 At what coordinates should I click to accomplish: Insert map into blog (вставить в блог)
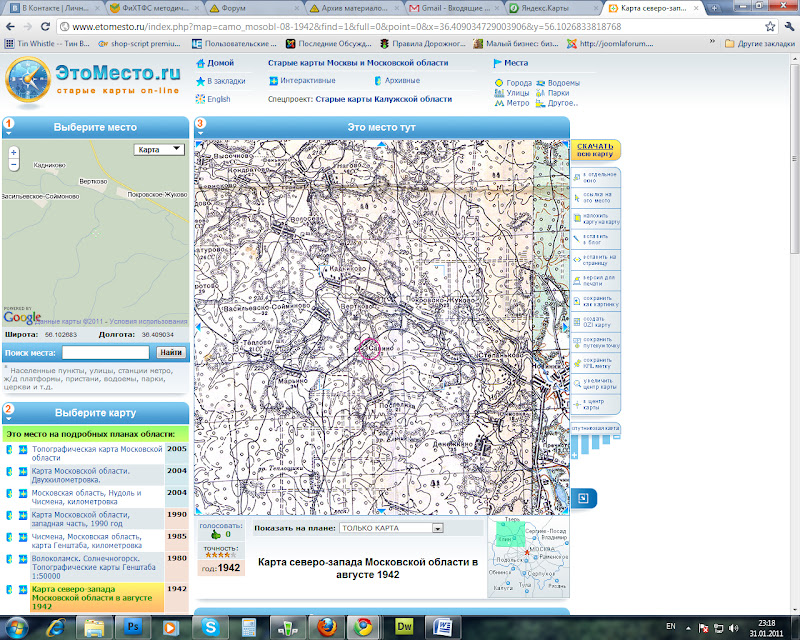pyautogui.click(x=595, y=239)
